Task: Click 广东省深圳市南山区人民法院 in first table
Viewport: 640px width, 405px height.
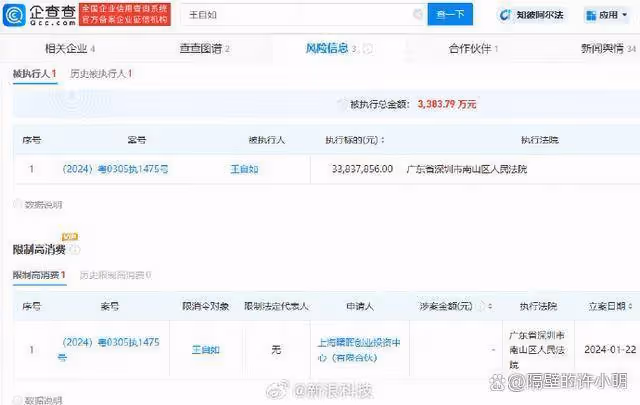Action: (467, 169)
